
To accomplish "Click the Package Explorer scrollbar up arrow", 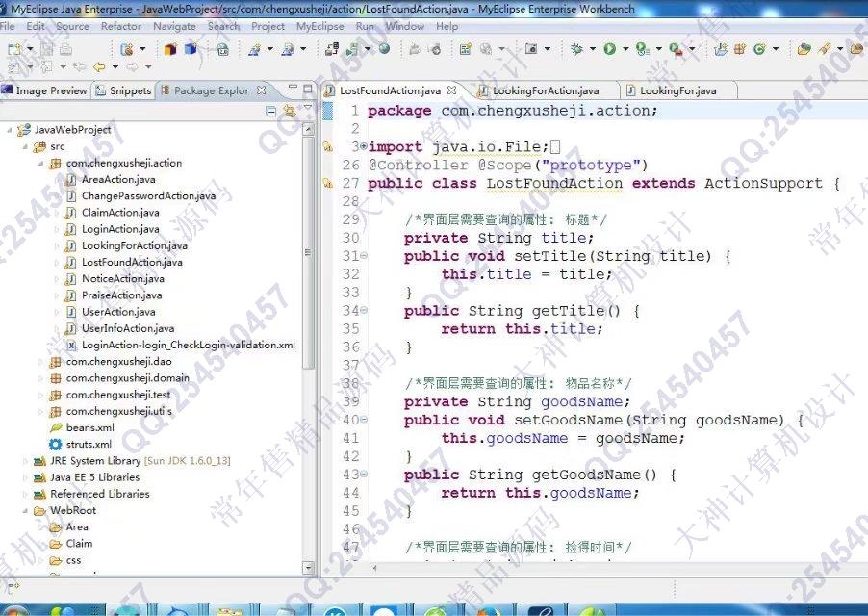I will pyautogui.click(x=308, y=129).
